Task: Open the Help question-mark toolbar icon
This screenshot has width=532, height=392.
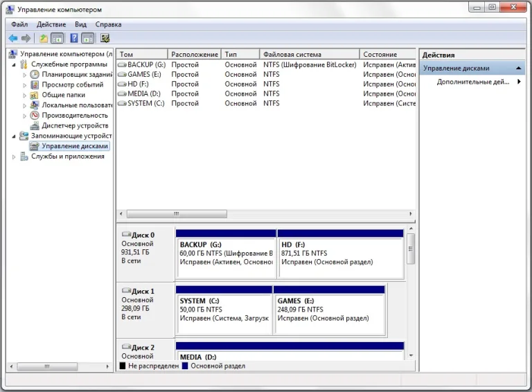Action: tap(73, 38)
